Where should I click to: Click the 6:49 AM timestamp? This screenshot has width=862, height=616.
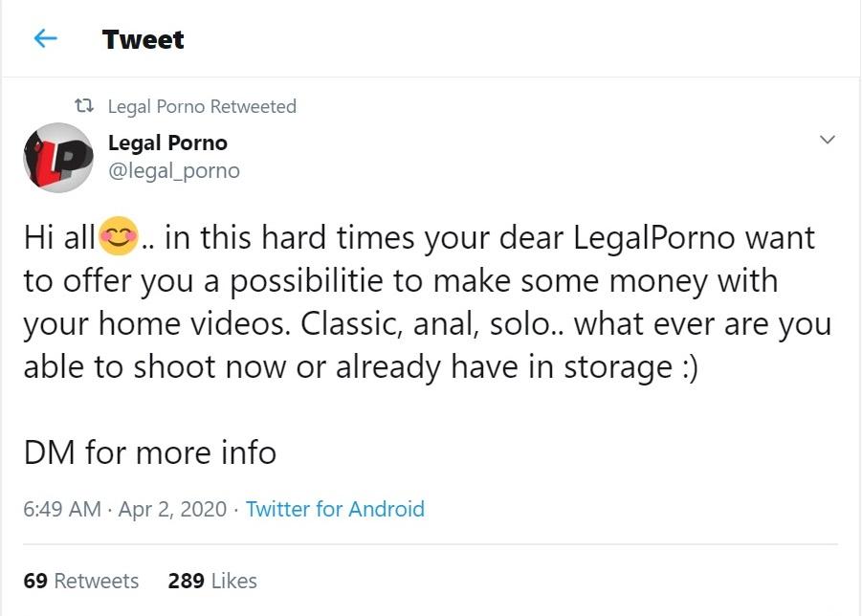coord(61,509)
